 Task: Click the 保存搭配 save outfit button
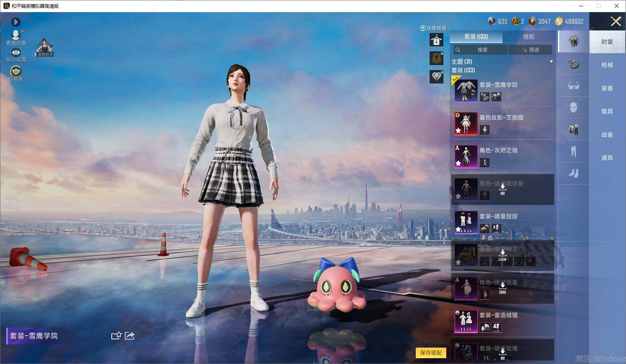(431, 353)
